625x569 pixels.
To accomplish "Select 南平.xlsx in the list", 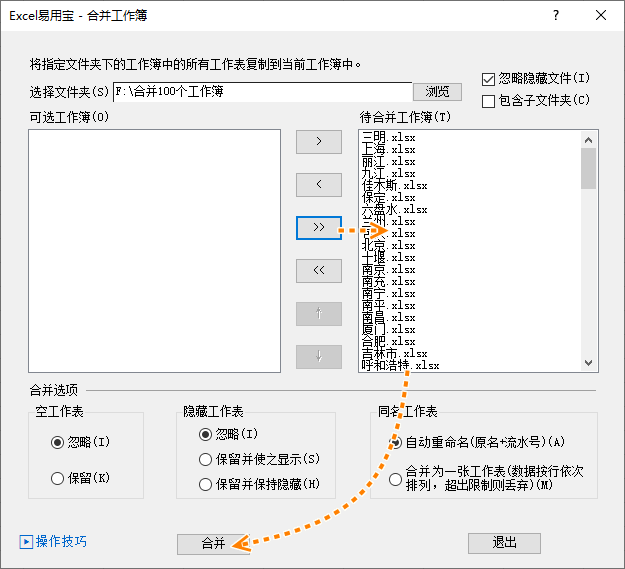I will [389, 305].
